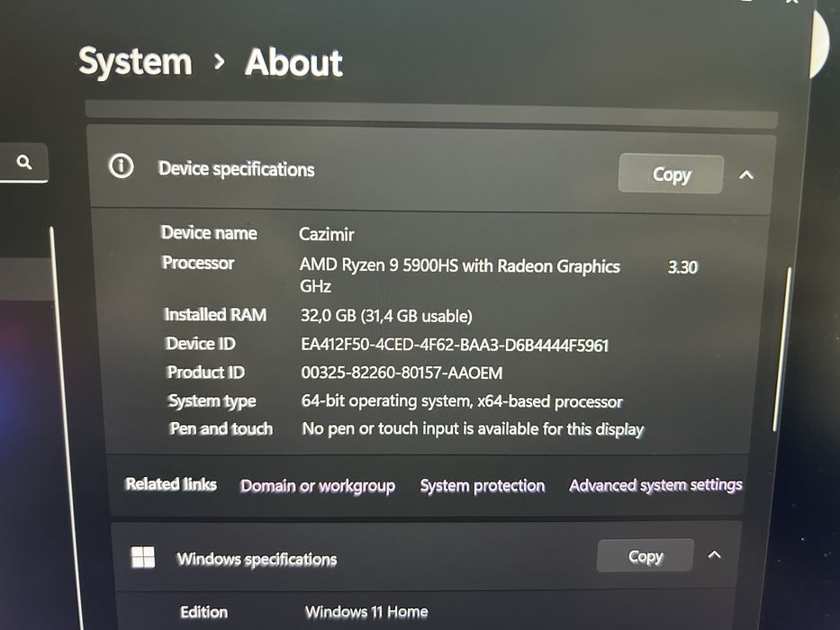Click the System type label
Viewport: 840px width, 630px height.
(x=212, y=400)
